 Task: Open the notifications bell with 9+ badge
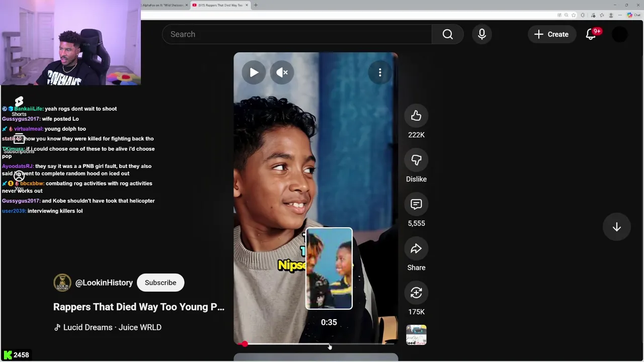click(x=591, y=34)
